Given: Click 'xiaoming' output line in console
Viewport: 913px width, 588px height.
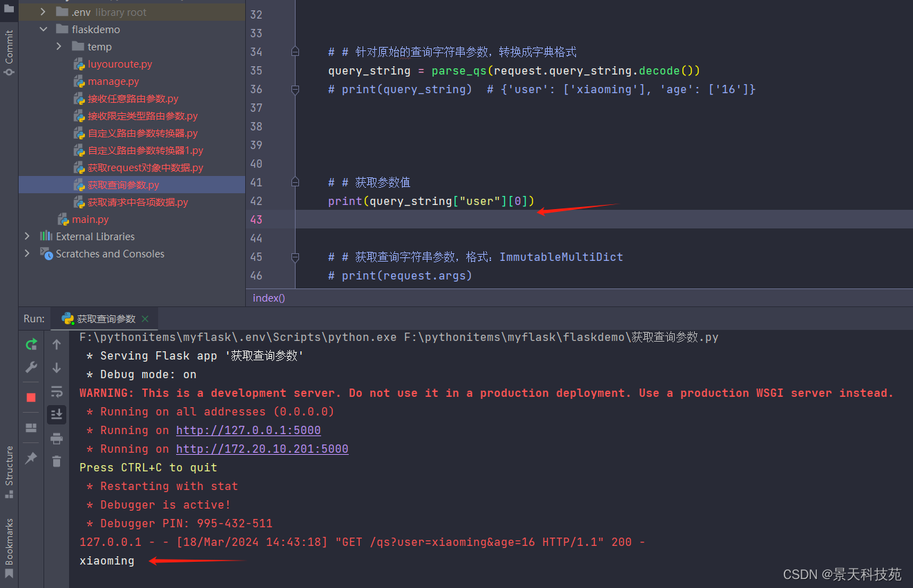Looking at the screenshot, I should 107,560.
